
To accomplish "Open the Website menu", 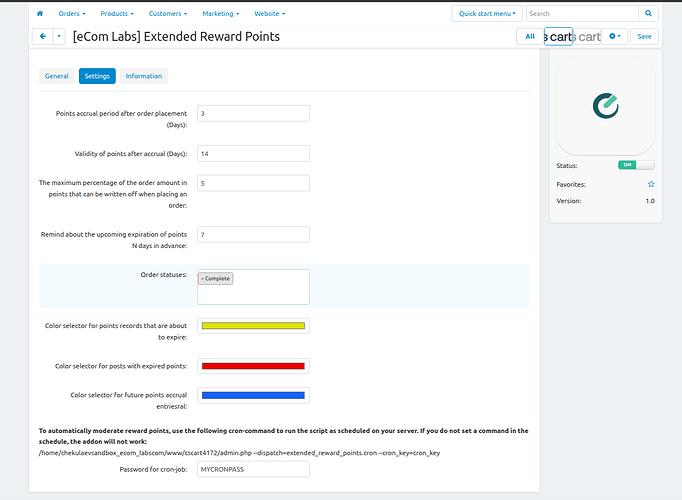I will [x=270, y=13].
